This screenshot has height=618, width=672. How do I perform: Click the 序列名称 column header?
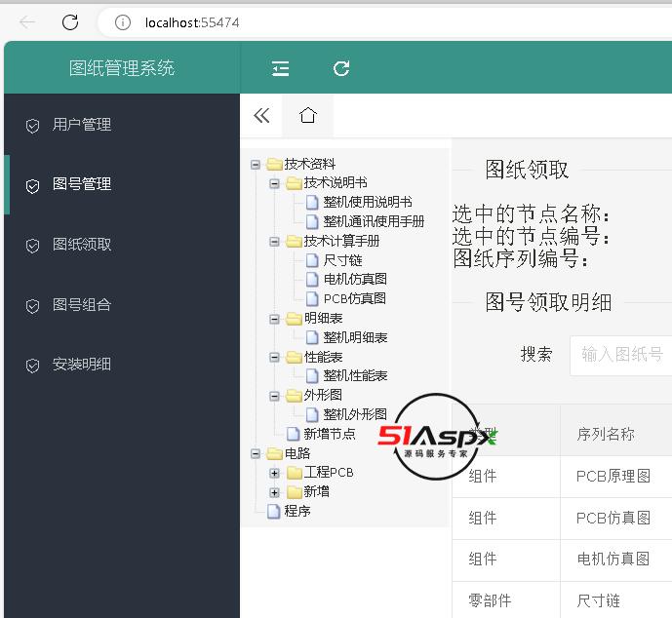605,435
